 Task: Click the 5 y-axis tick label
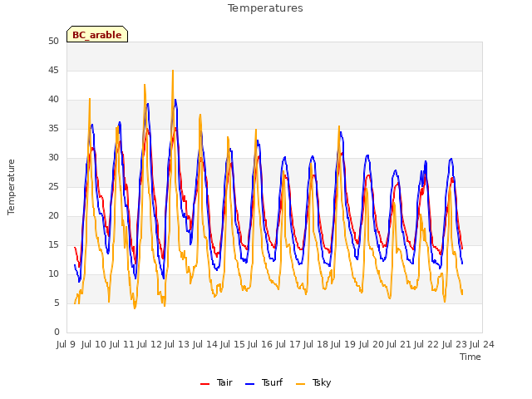(x=57, y=303)
